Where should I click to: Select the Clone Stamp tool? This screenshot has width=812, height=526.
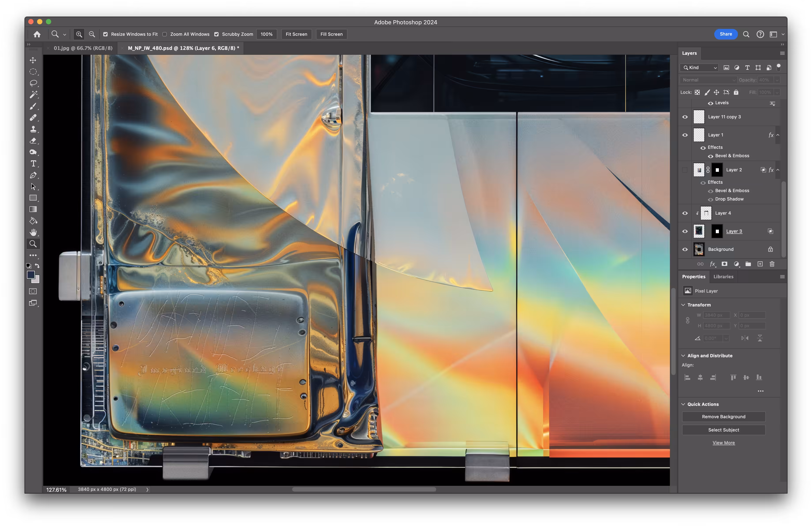coord(33,129)
